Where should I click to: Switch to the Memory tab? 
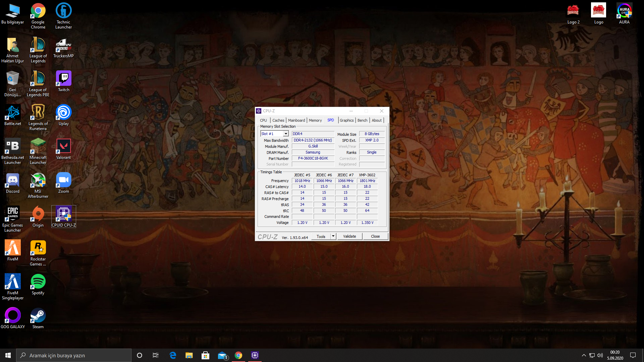click(x=315, y=120)
